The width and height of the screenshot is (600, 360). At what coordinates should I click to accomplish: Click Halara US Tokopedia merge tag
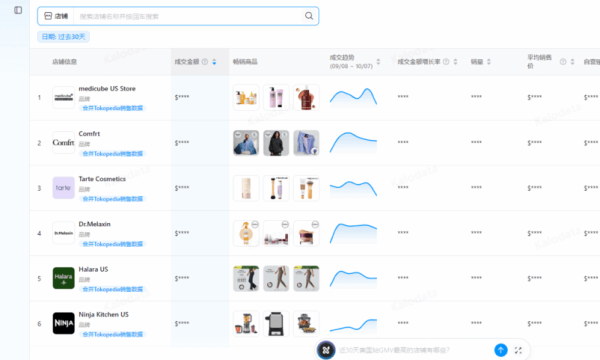tap(112, 289)
